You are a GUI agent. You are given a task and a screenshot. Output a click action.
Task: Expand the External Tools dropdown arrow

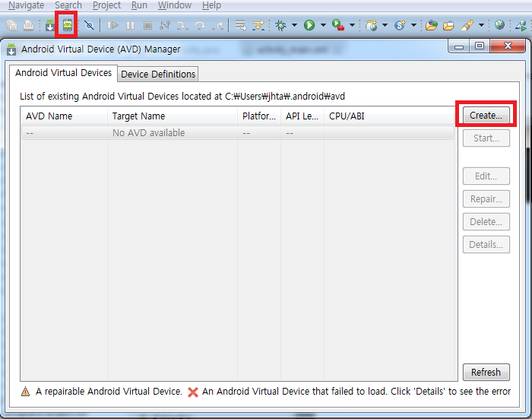tap(352, 25)
